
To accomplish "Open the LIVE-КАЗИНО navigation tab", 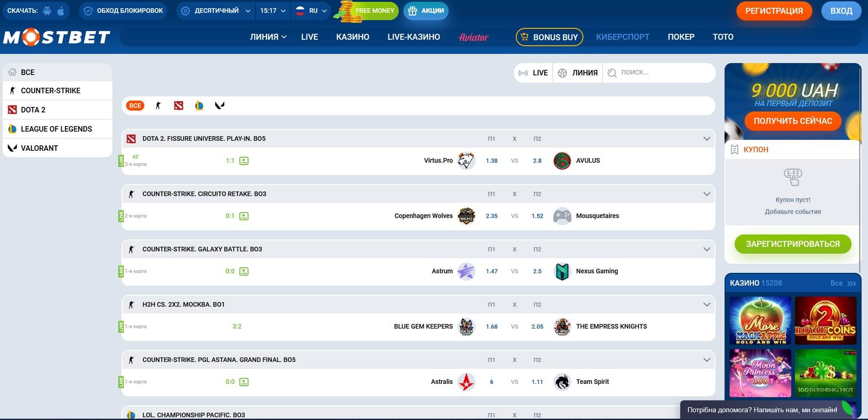I will tap(414, 37).
